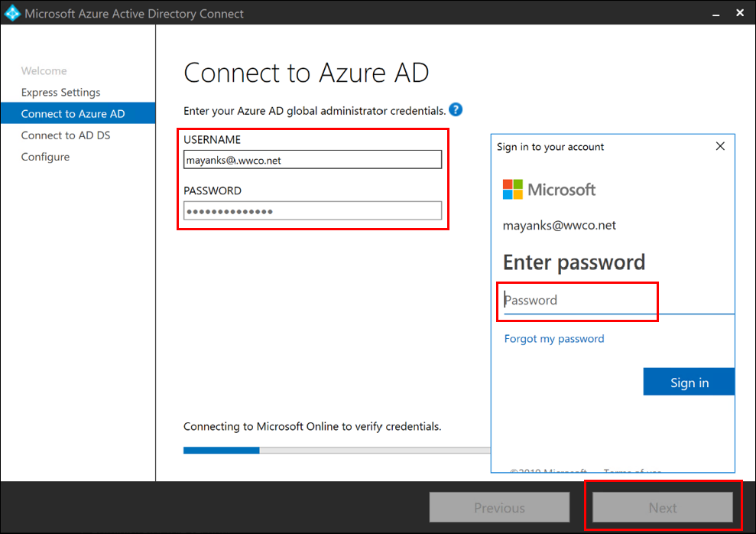Click the Previous button
The width and height of the screenshot is (756, 534).
[x=499, y=507]
